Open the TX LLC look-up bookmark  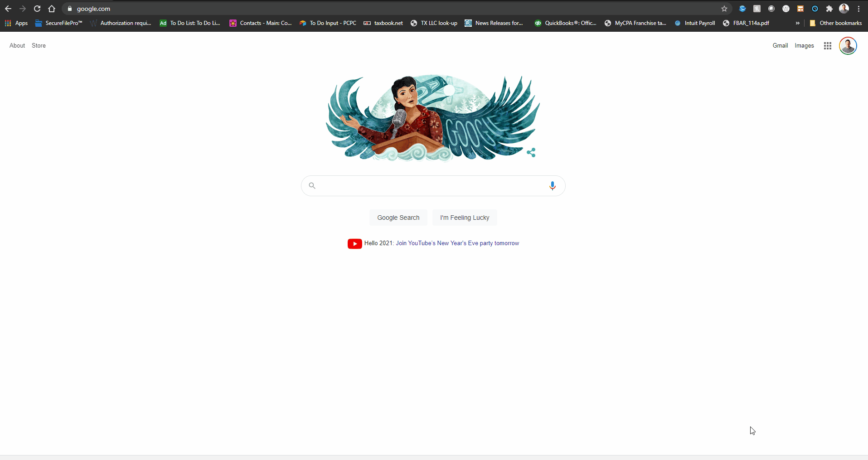point(434,23)
